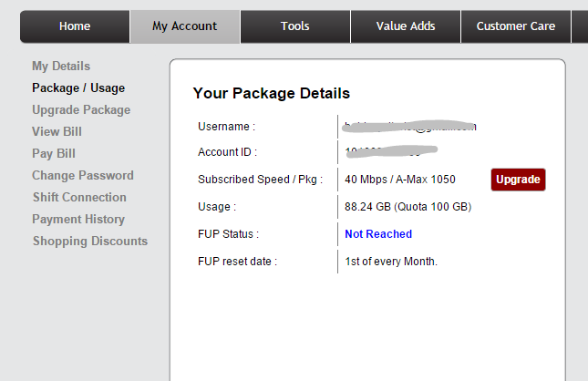This screenshot has height=381, width=588.
Task: Click the Not Reached FUP status
Action: coord(378,234)
